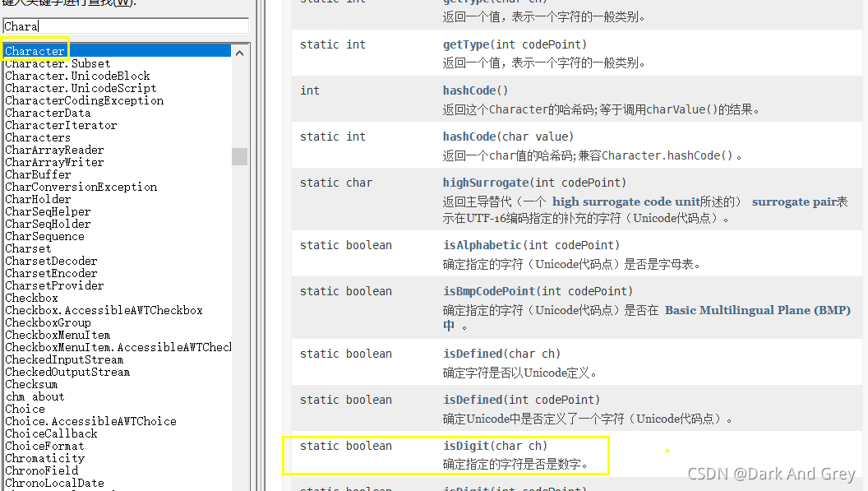Select CharacterIterator in the list

[x=61, y=125]
